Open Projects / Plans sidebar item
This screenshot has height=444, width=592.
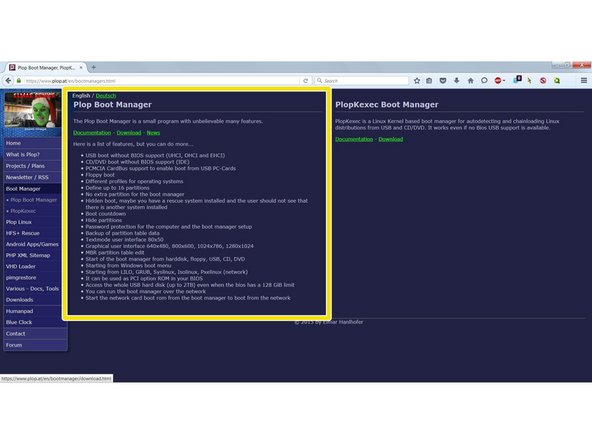click(x=32, y=166)
